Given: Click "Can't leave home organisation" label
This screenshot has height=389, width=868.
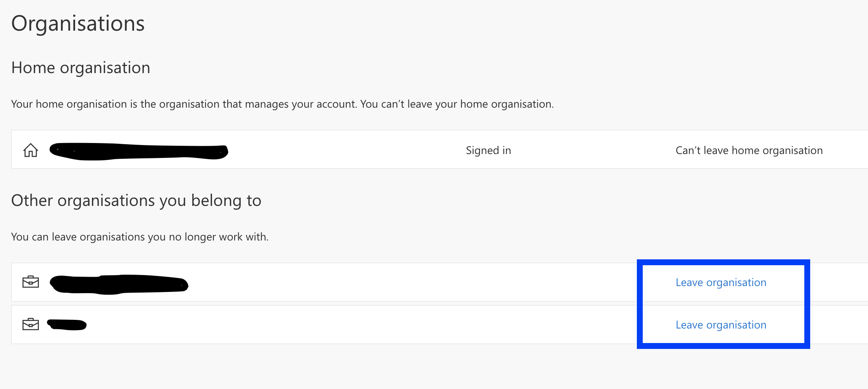Looking at the screenshot, I should click(x=749, y=150).
